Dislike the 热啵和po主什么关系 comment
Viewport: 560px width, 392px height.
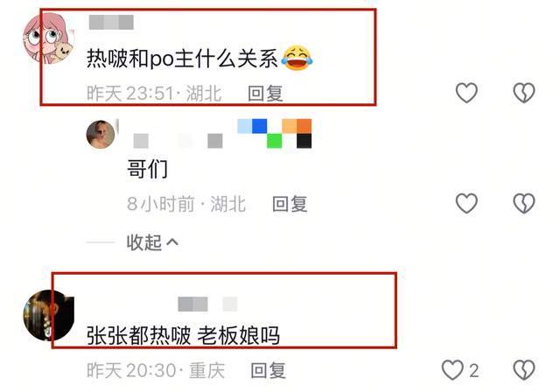[x=524, y=93]
